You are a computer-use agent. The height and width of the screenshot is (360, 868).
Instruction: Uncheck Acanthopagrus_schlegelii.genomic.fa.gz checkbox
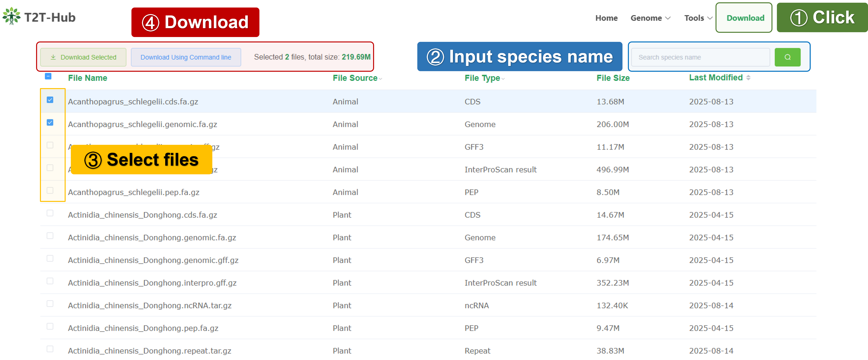click(50, 123)
